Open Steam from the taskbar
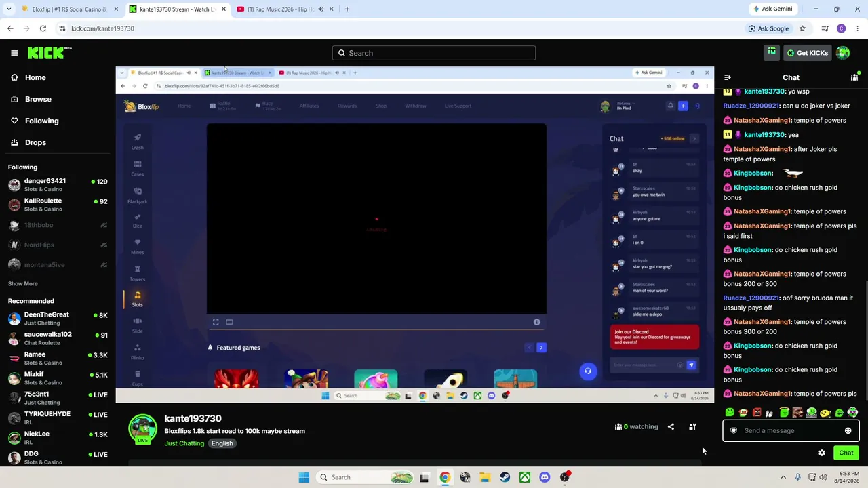Image resolution: width=868 pixels, height=488 pixels. (x=505, y=477)
